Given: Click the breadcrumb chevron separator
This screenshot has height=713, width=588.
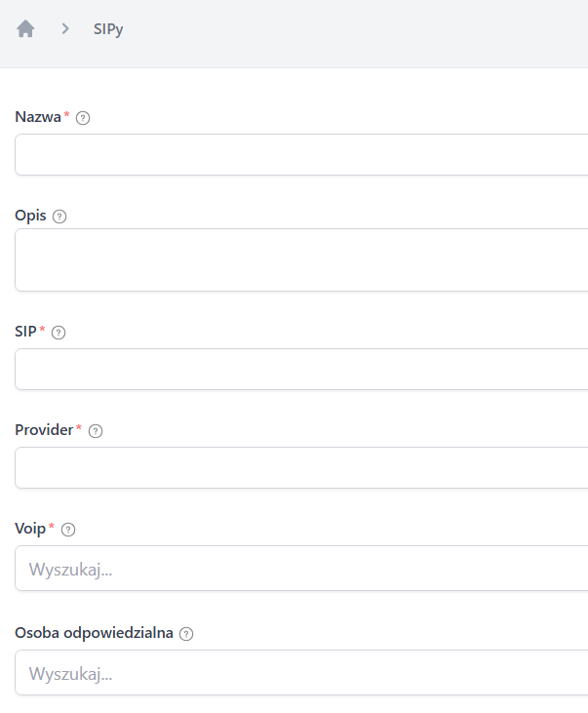Looking at the screenshot, I should click(65, 29).
